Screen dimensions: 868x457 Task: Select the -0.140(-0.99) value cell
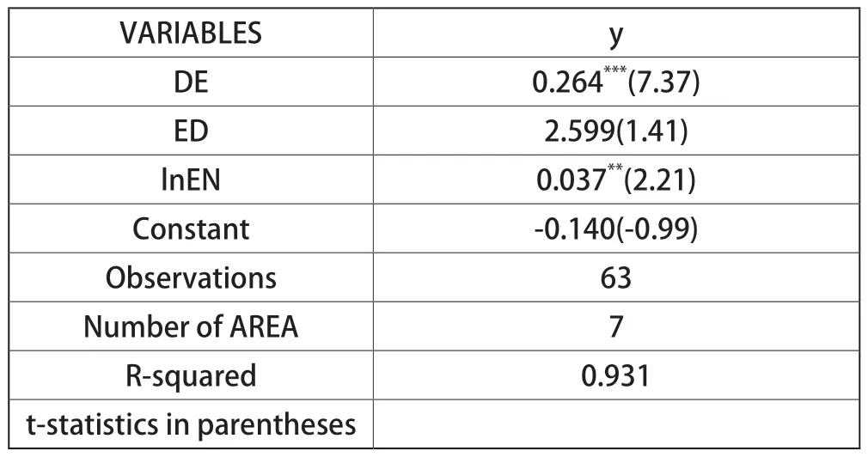616,228
